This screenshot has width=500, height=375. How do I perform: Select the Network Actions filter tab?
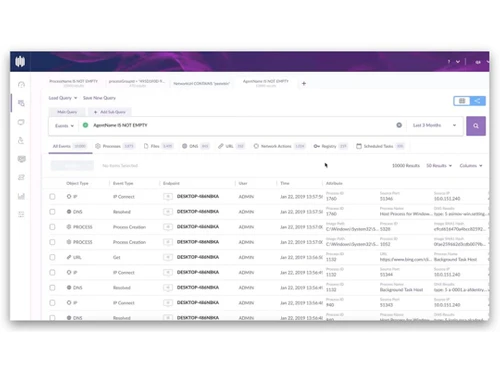pos(279,146)
